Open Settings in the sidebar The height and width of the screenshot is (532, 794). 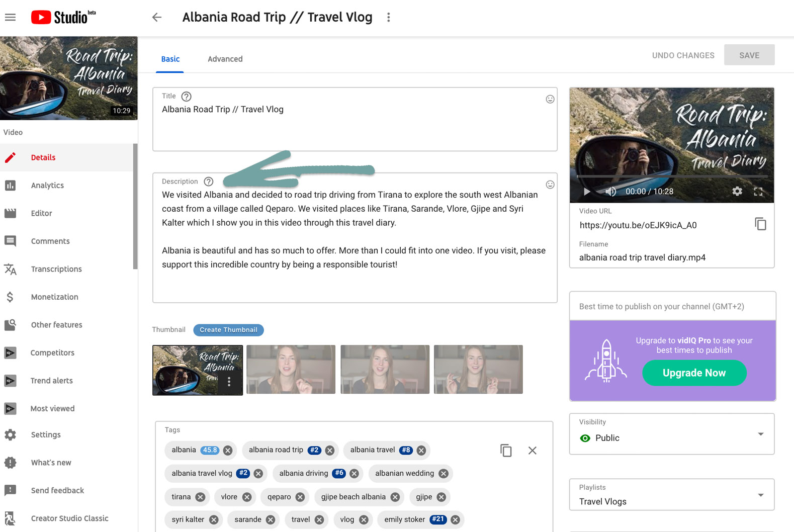67,435
